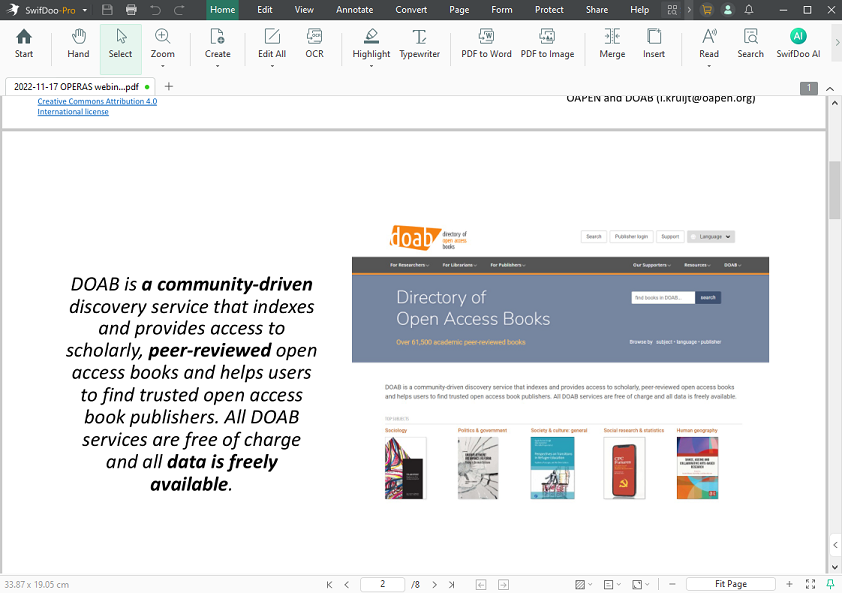Open the View tab
Viewport: 842px width, 593px height.
point(304,10)
